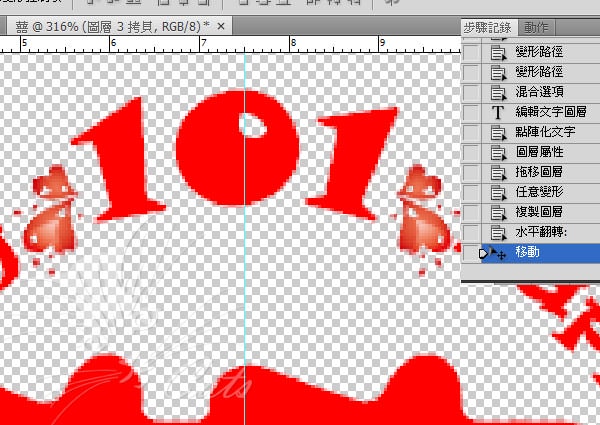Viewport: 600px width, 425px height.
Task: Click the document icon beside 混合選項
Action: pyautogui.click(x=497, y=92)
